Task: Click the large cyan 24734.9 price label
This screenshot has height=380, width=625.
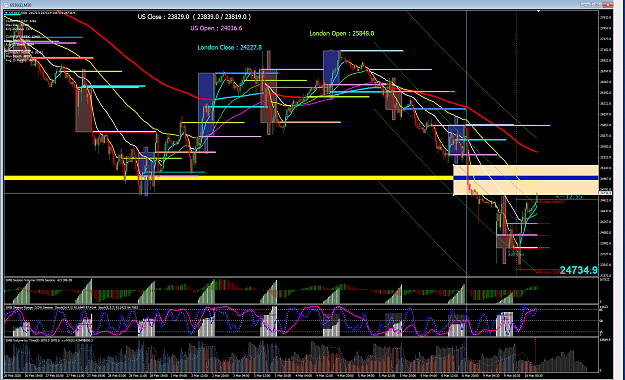Action: point(579,270)
